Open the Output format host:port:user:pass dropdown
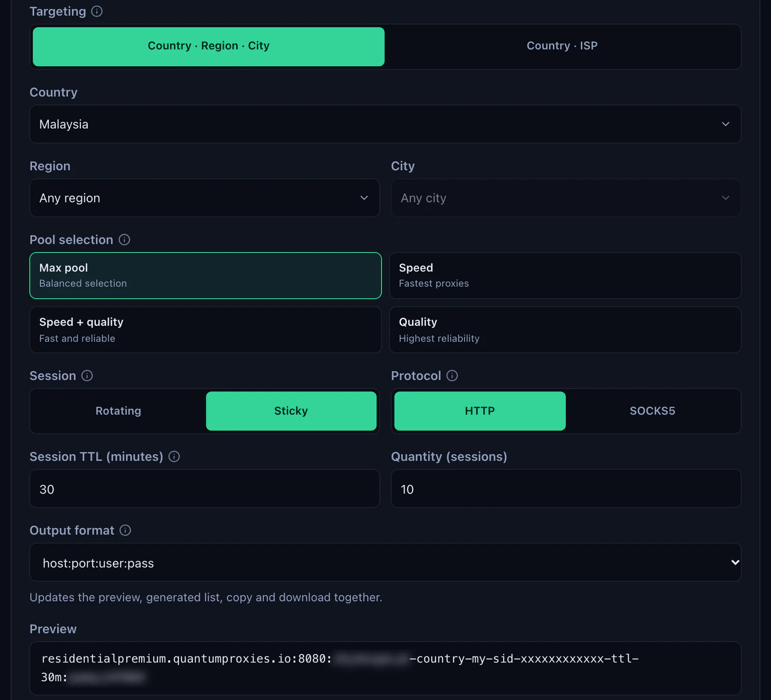The height and width of the screenshot is (700, 771). point(385,562)
